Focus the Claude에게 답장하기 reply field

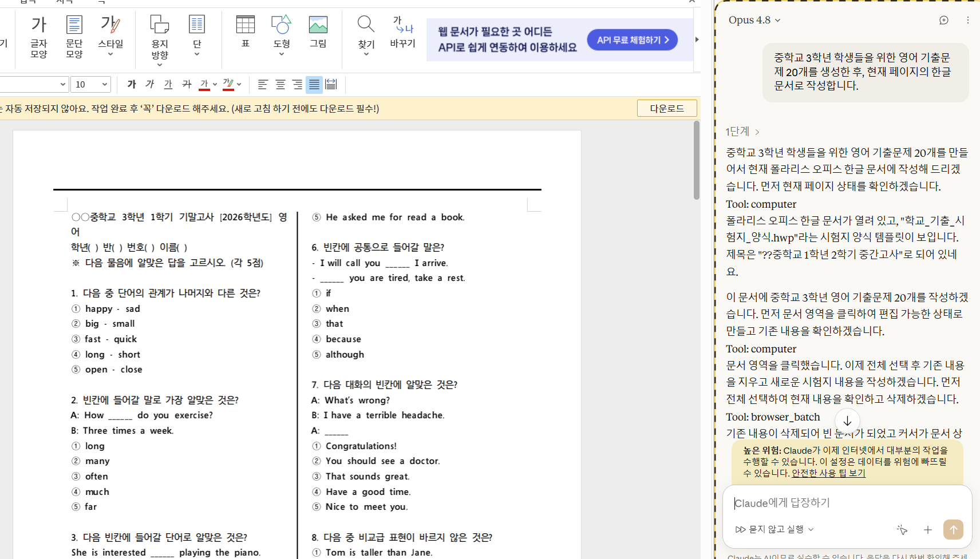tap(847, 502)
